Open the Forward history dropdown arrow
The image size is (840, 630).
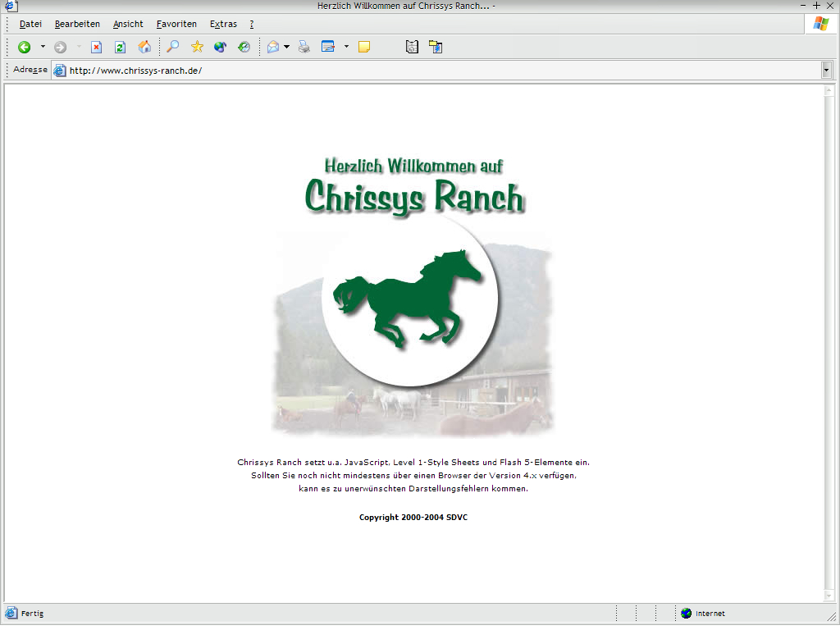[79, 47]
